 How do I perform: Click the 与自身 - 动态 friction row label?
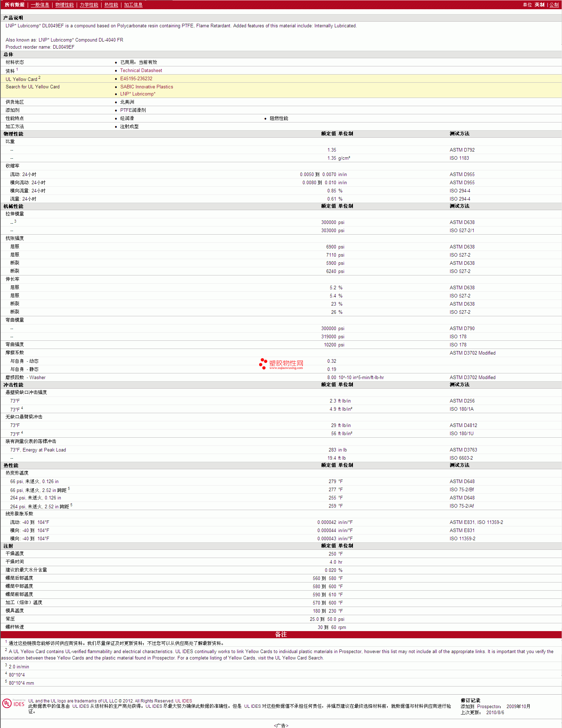[24, 361]
